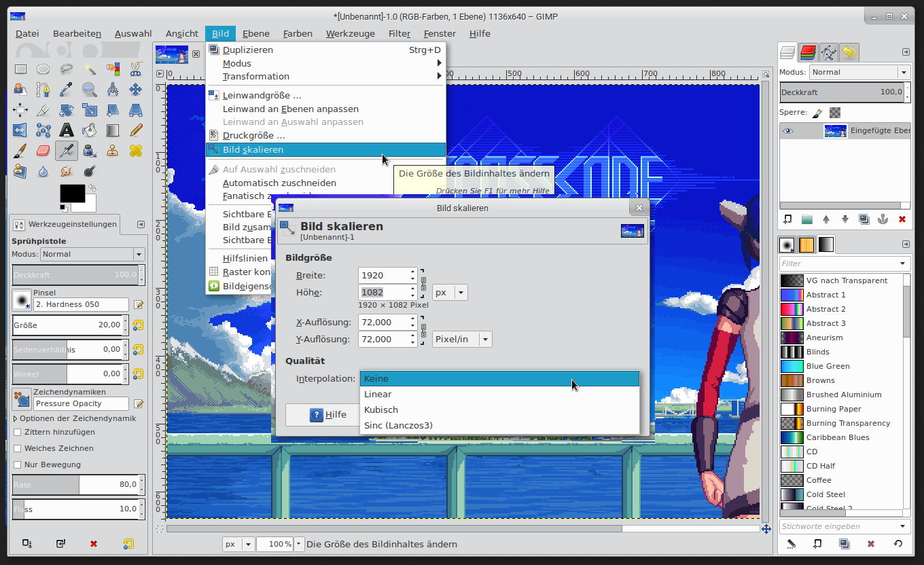
Task: Pick the Fuzzy Select magic wand tool
Action: [90, 69]
